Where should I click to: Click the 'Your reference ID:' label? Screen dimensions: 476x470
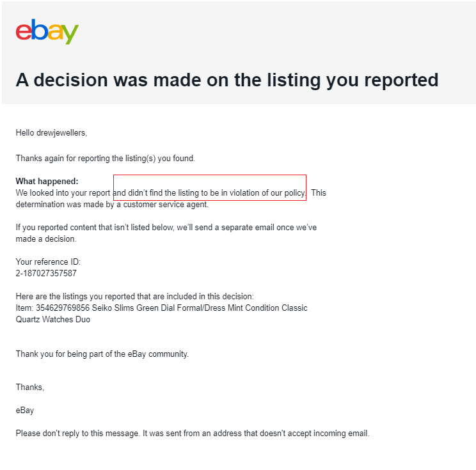[48, 262]
